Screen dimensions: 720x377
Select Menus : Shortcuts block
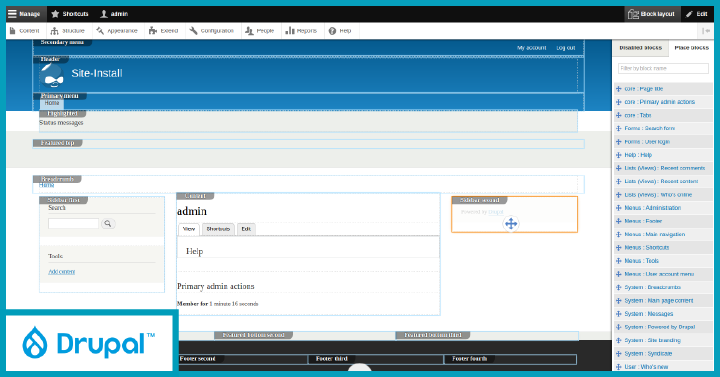click(x=647, y=248)
